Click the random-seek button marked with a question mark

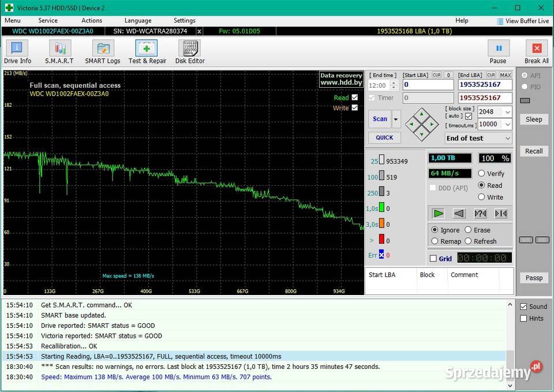click(x=480, y=213)
